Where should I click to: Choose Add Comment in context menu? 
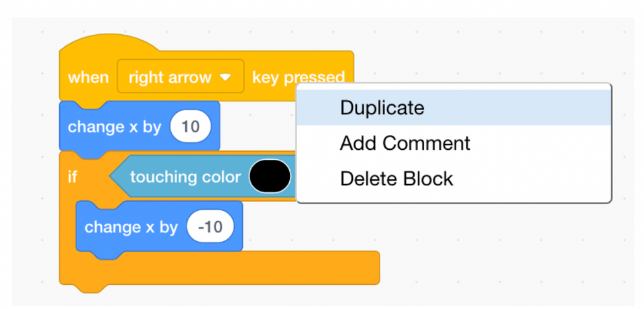tap(405, 143)
